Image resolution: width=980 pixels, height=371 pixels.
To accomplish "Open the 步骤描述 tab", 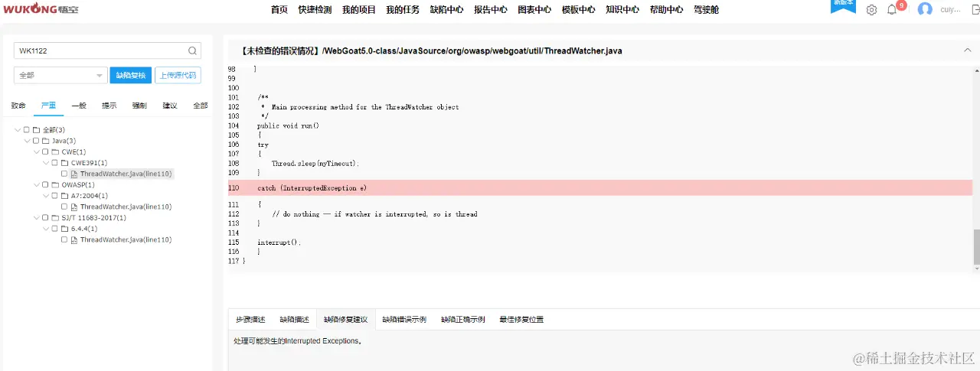I will click(x=250, y=320).
